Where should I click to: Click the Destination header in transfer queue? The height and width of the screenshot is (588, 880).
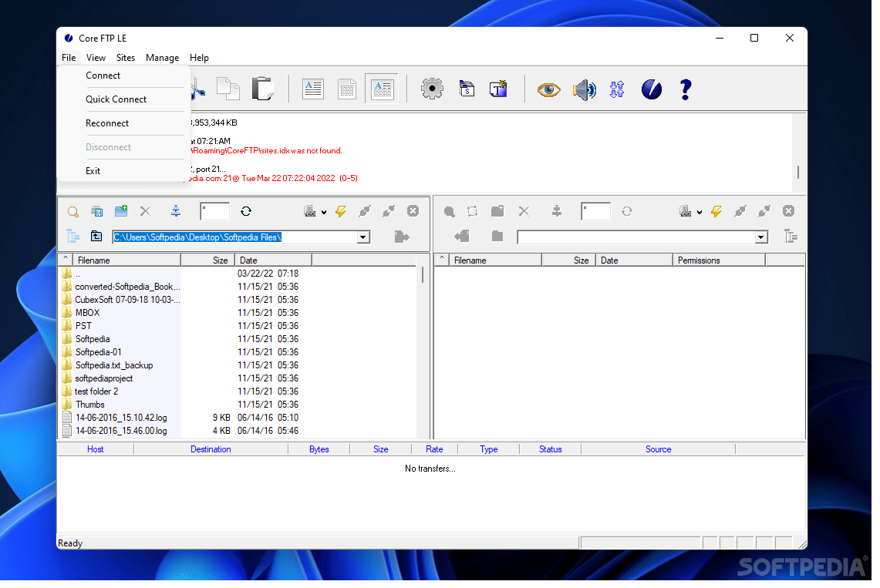211,450
